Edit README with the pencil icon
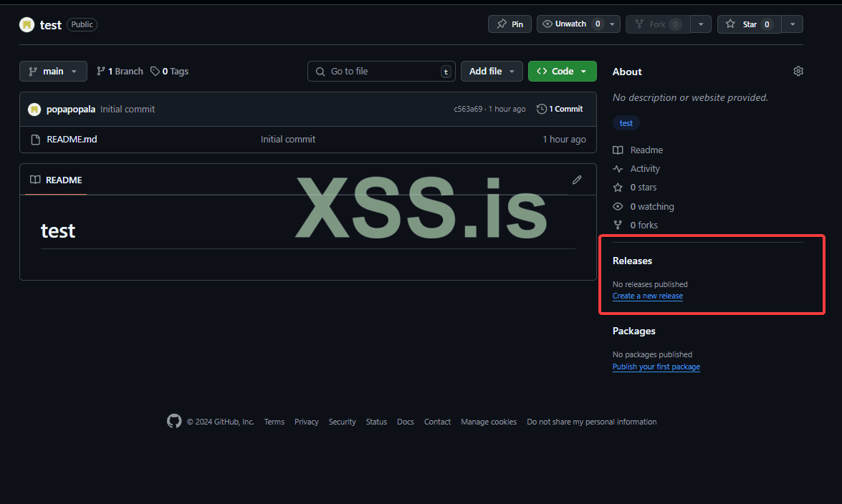 [x=577, y=180]
